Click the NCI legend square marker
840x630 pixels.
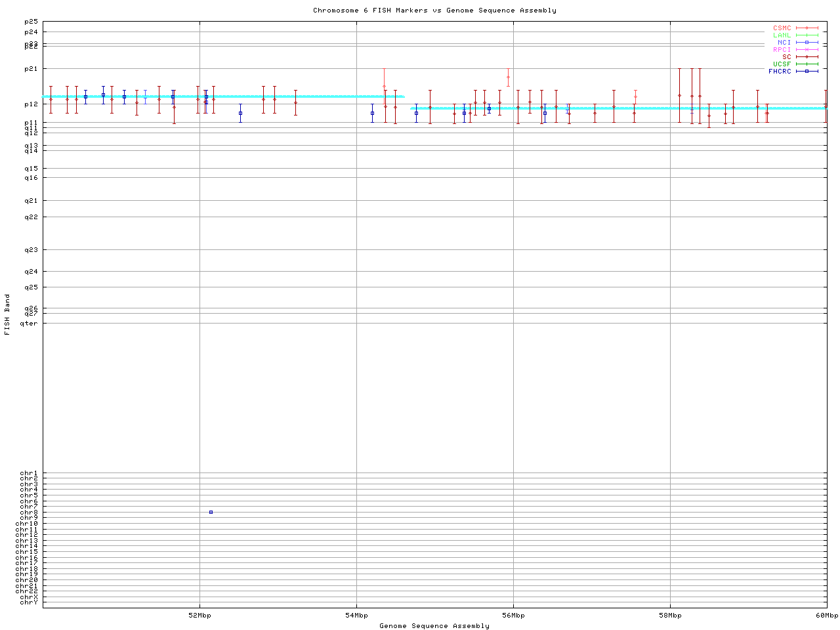pos(807,43)
